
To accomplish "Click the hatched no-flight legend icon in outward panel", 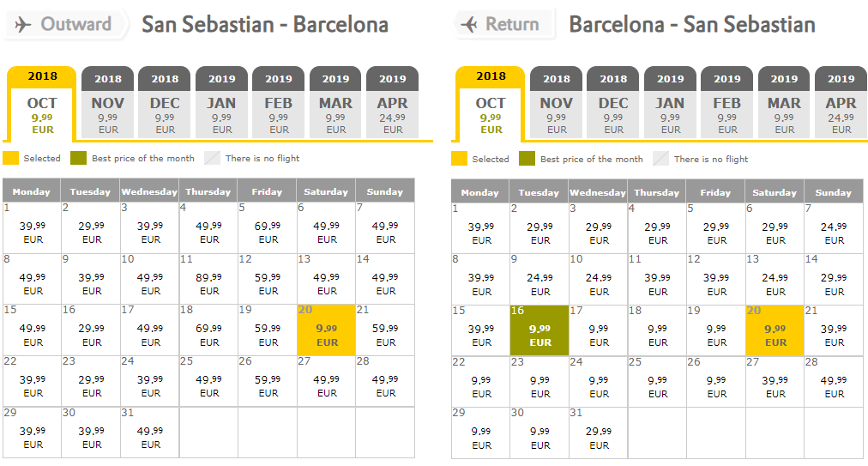I will point(212,158).
